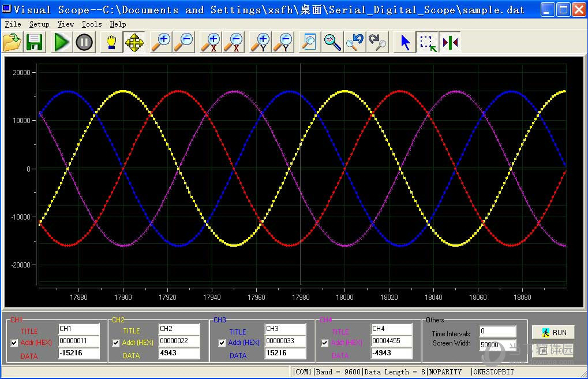Zoom out along the Y axis
This screenshot has height=379, width=588.
click(283, 42)
